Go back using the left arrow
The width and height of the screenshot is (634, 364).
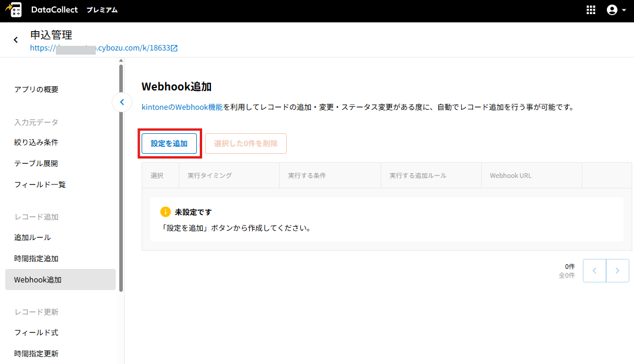click(16, 40)
